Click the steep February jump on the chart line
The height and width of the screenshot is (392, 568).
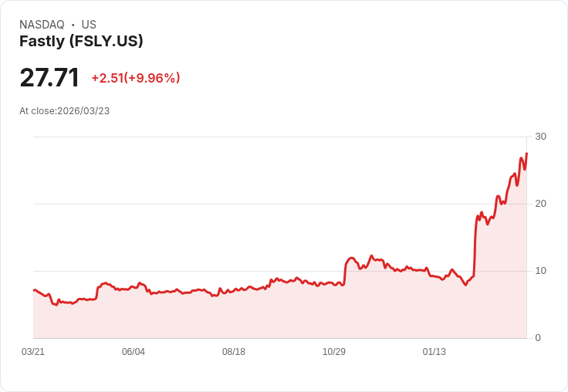coord(475,246)
